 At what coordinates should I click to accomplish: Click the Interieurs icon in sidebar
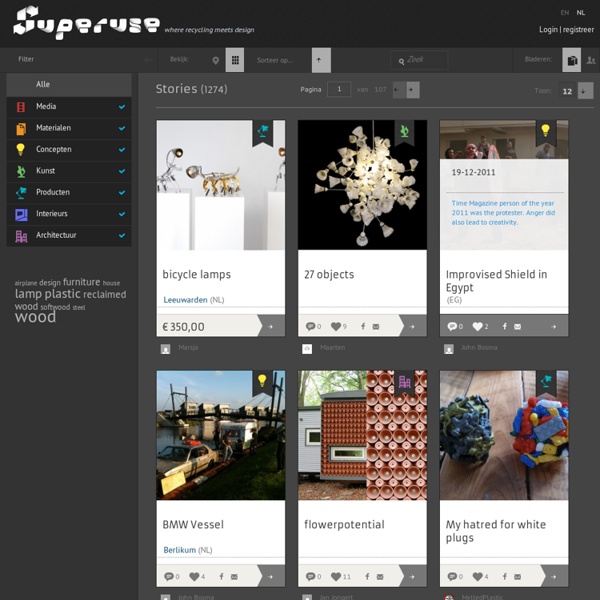coord(21,214)
